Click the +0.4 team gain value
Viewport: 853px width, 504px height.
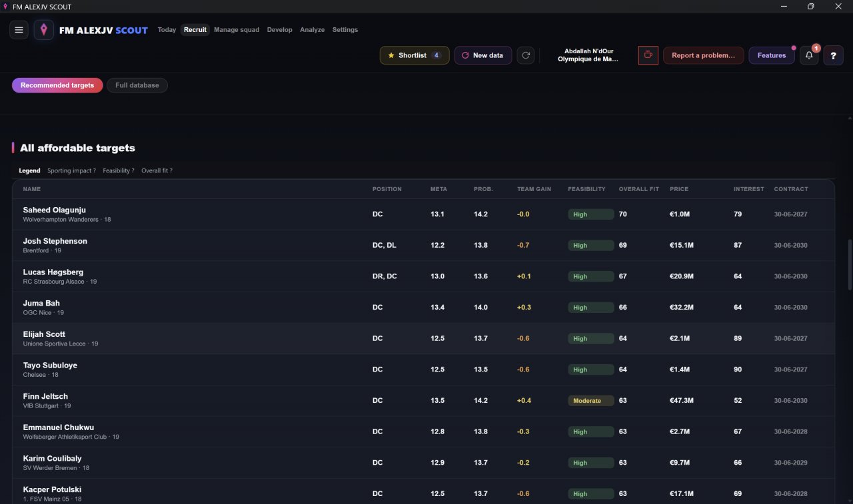(x=524, y=401)
